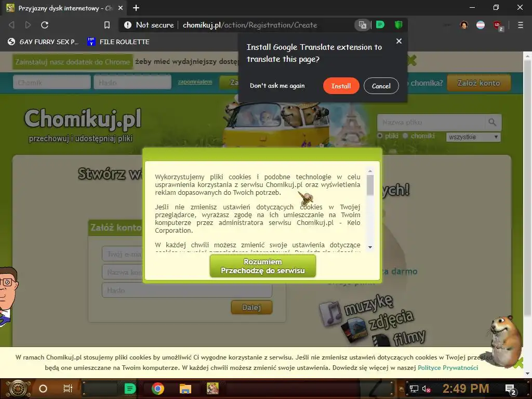Open the FILE ROULETTE bookmark

click(118, 42)
